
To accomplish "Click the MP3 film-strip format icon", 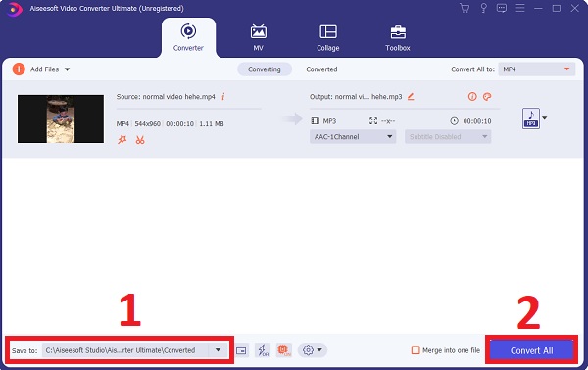I will tap(316, 121).
